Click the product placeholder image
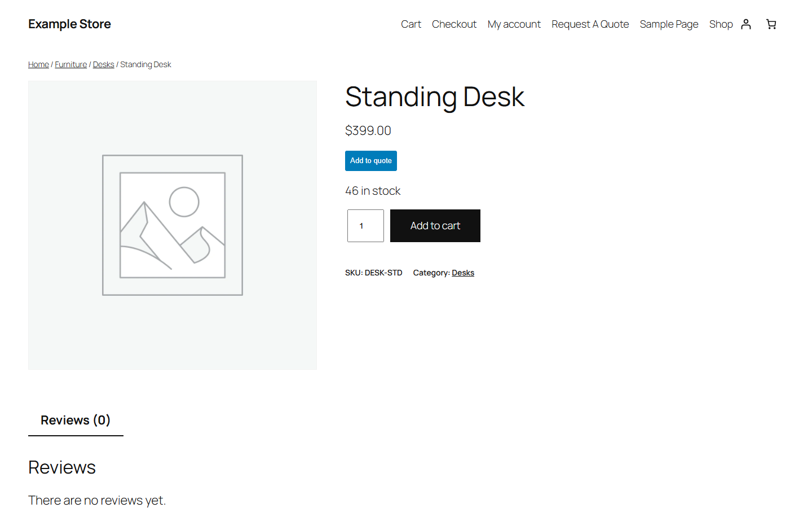812x508 pixels. (x=173, y=225)
